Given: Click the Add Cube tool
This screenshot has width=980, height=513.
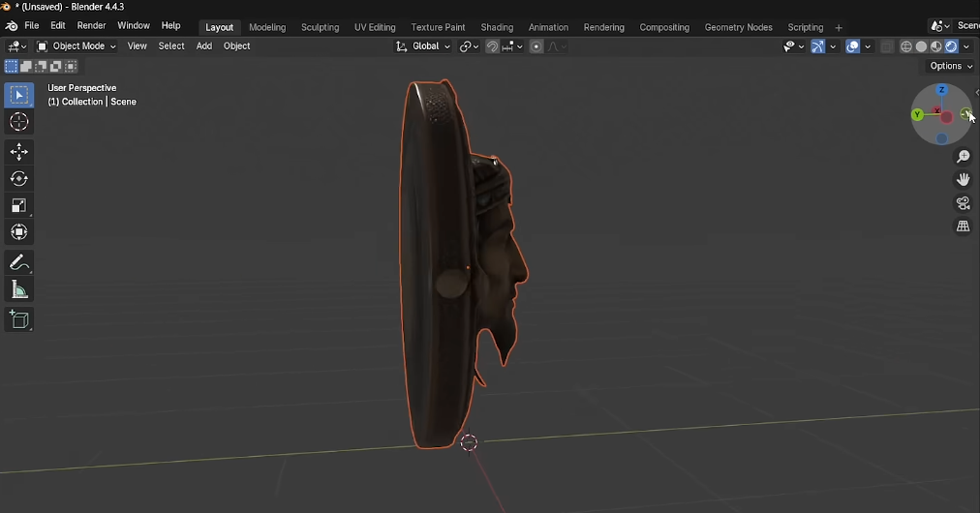Looking at the screenshot, I should click(x=18, y=319).
